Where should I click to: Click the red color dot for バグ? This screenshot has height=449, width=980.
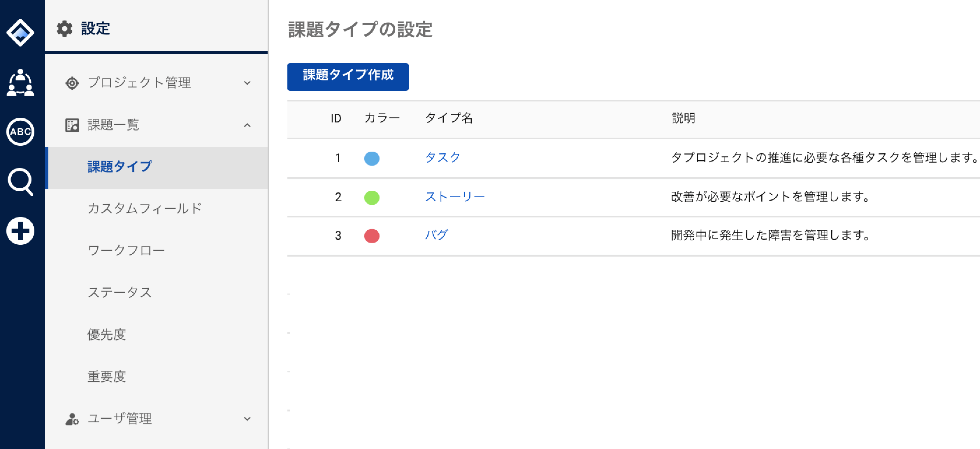tap(372, 236)
